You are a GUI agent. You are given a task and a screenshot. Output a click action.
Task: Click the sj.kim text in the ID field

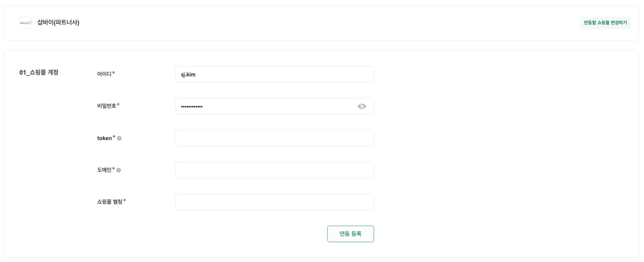(x=188, y=75)
